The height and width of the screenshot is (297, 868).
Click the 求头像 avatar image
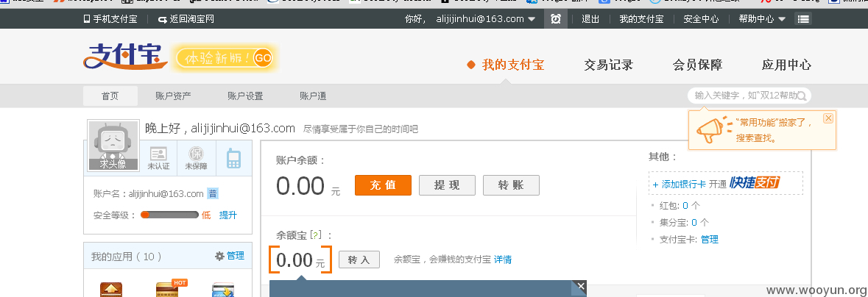click(x=113, y=146)
